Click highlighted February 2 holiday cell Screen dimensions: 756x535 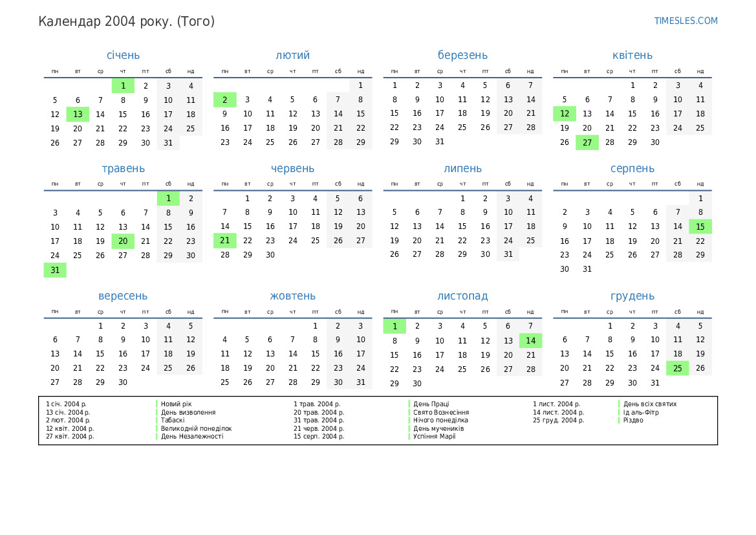coord(224,100)
